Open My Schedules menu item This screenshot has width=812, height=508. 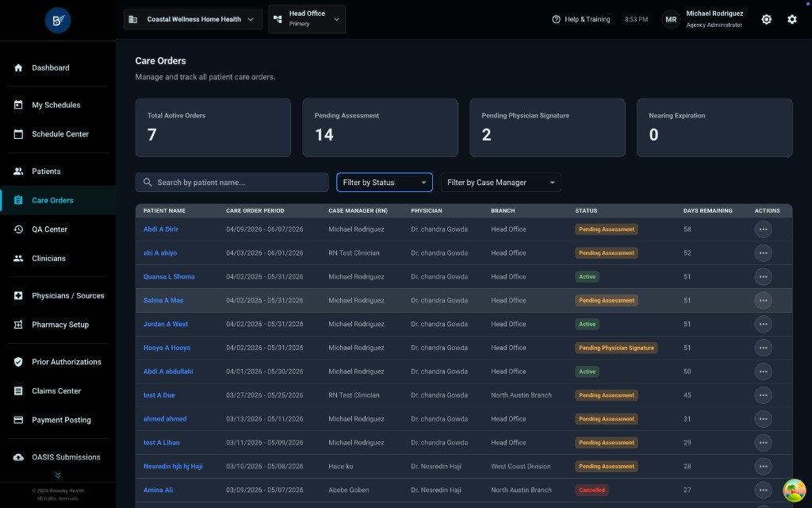pos(58,105)
